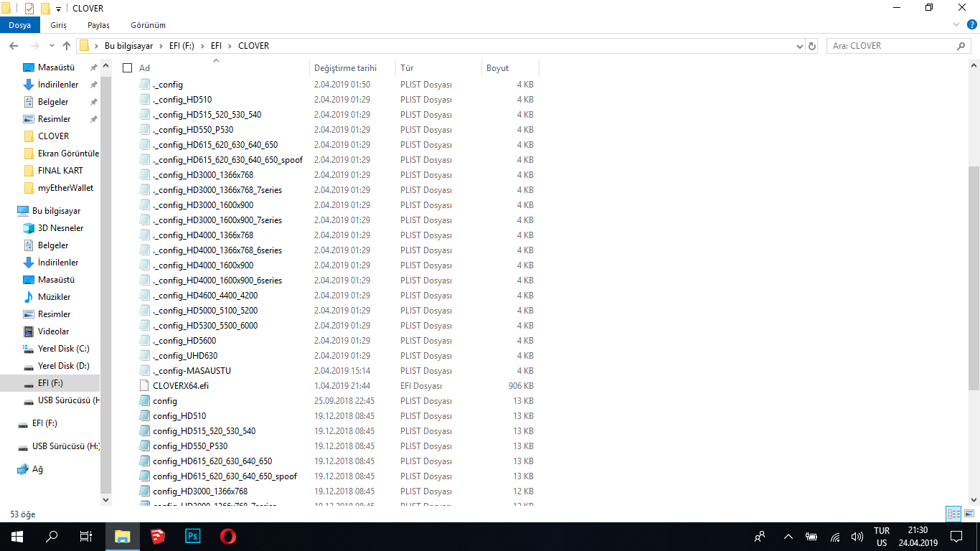Image resolution: width=980 pixels, height=551 pixels.
Task: Select Yerel Disk (D:) in sidebar
Action: click(63, 366)
